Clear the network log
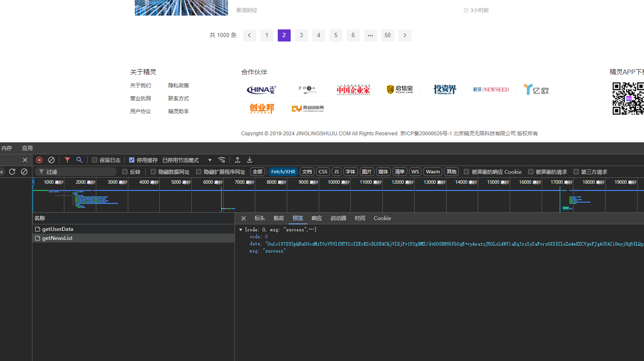This screenshot has width=644, height=361. [x=51, y=160]
